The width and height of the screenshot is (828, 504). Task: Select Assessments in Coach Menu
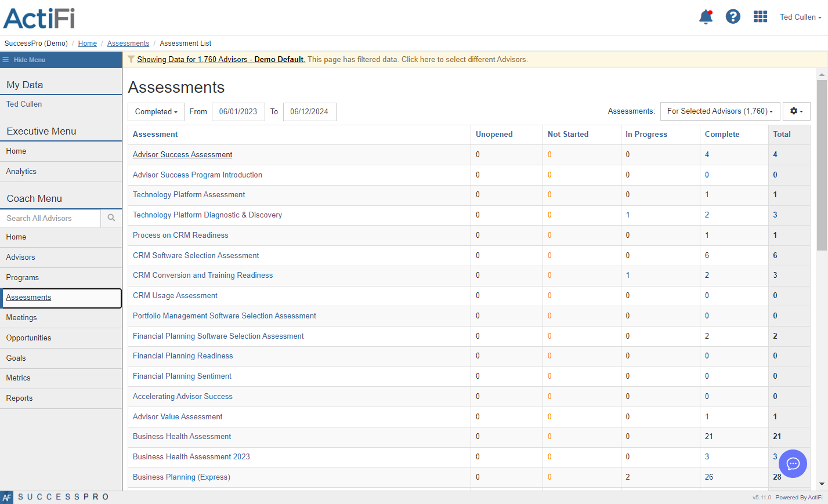pyautogui.click(x=61, y=298)
